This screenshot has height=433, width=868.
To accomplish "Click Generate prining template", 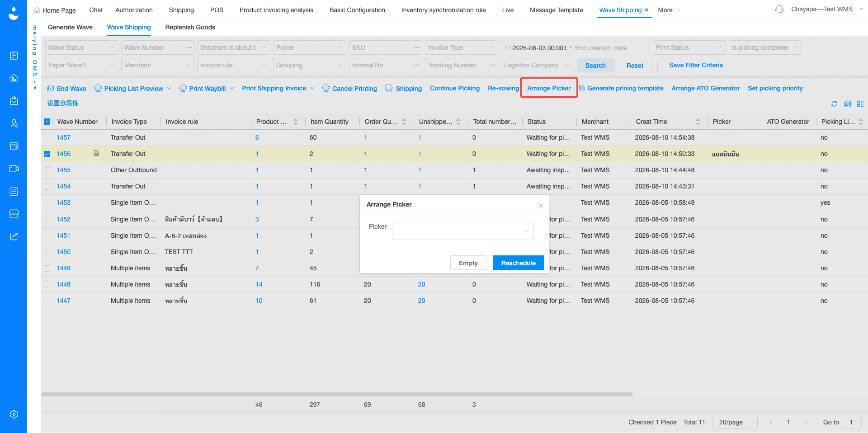I will tap(622, 88).
